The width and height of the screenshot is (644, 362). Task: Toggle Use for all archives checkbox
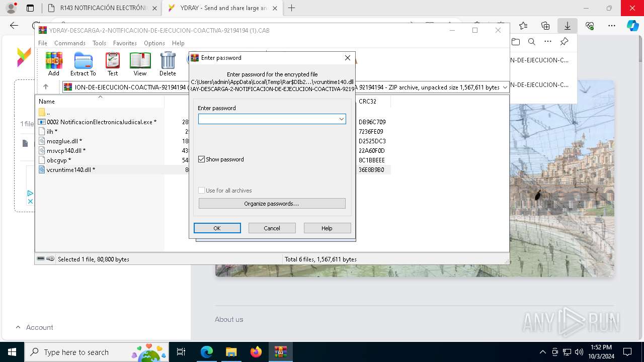tap(202, 191)
